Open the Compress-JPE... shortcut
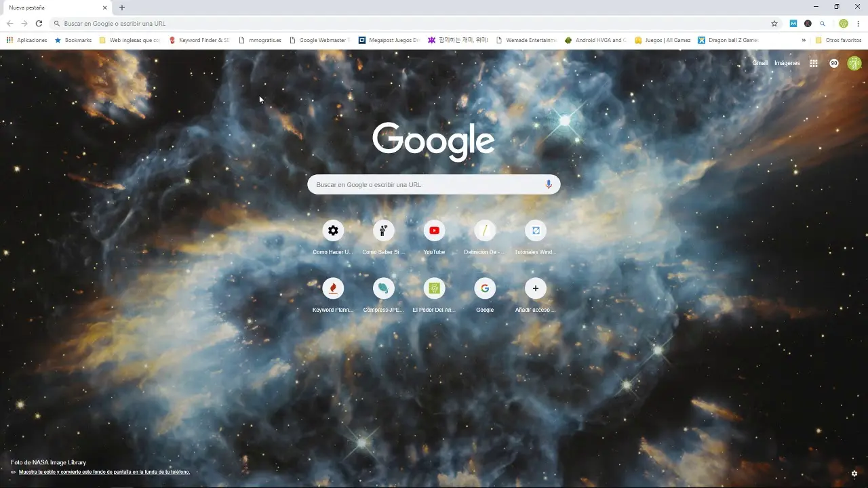 click(x=383, y=295)
